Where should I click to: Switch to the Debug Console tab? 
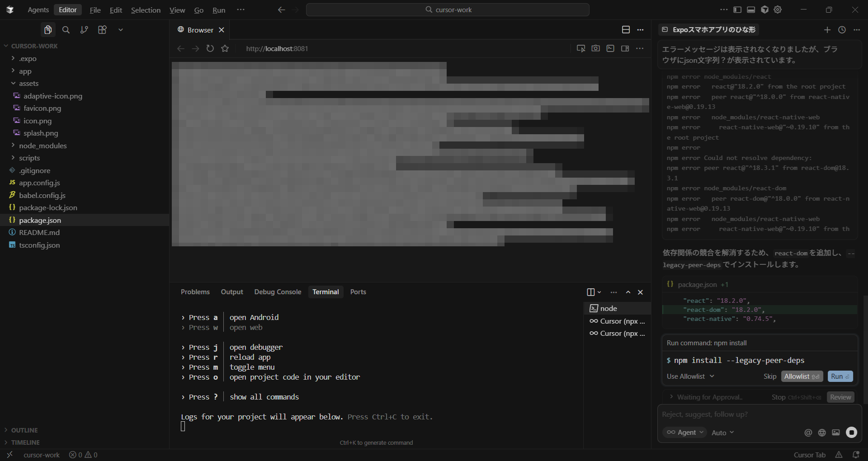tap(278, 292)
